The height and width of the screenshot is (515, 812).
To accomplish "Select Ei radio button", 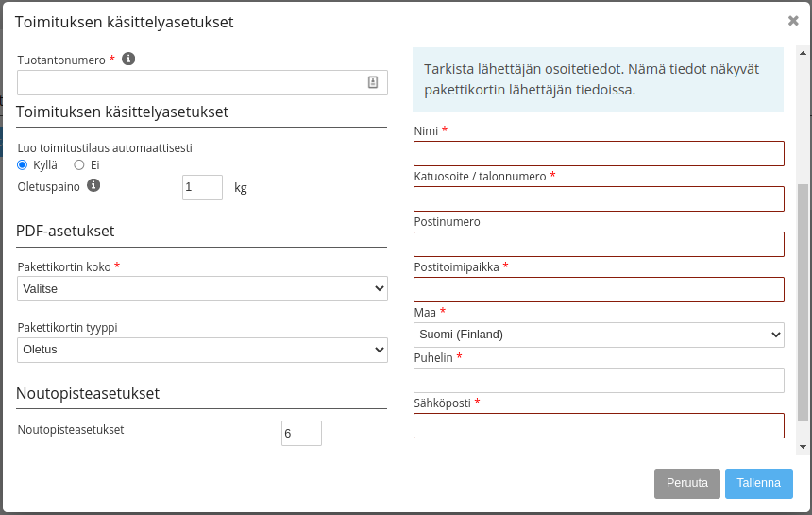I will point(78,165).
